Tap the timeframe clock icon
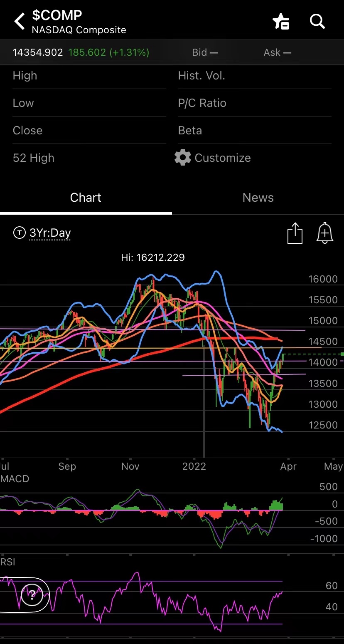 point(19,233)
